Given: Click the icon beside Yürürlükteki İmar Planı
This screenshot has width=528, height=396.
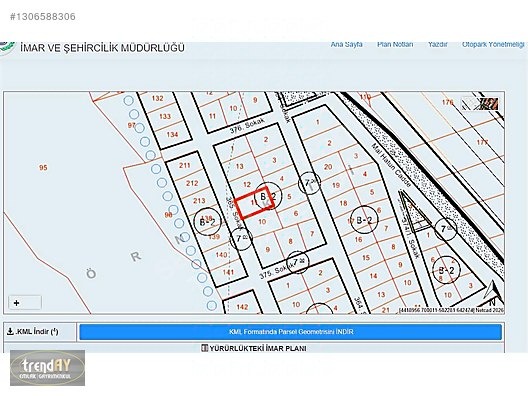Looking at the screenshot, I should click(204, 348).
